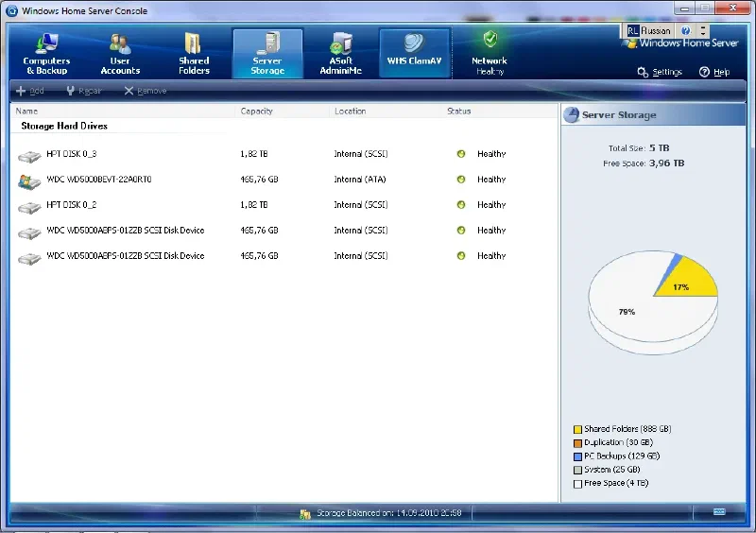This screenshot has width=756, height=533.
Task: Open the Help link
Action: (714, 73)
